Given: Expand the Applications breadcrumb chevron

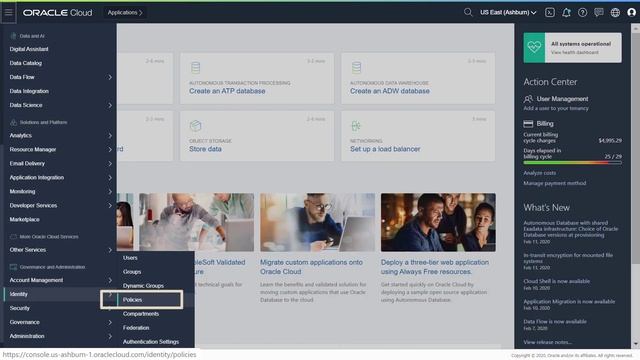Looking at the screenshot, I should coord(141,13).
